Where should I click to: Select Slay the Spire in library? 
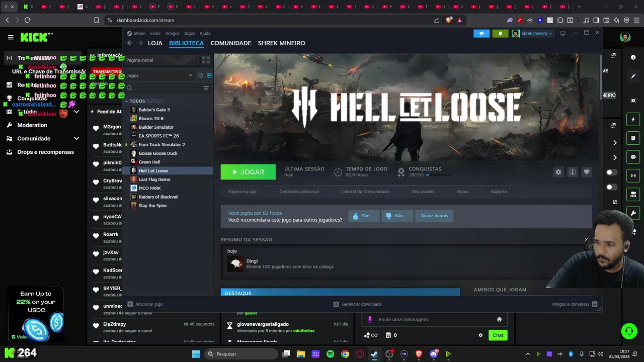(152, 206)
